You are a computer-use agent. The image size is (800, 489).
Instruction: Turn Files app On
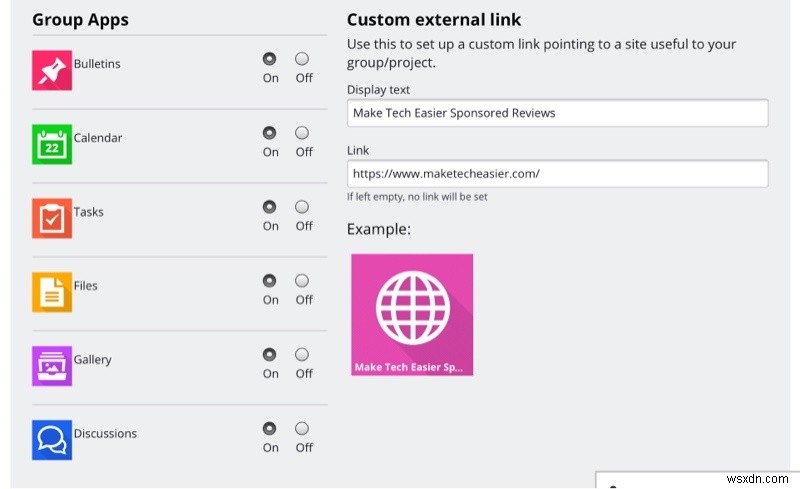click(x=269, y=281)
